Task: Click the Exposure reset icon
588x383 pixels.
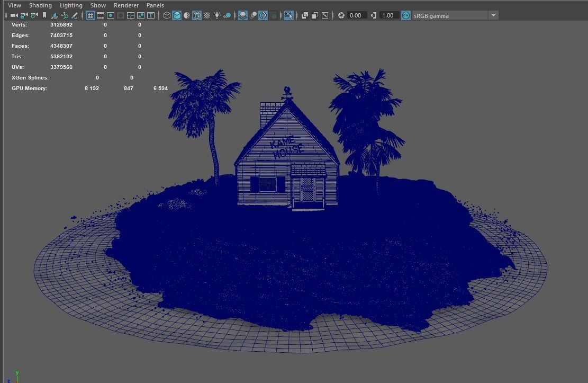Action: tap(341, 15)
